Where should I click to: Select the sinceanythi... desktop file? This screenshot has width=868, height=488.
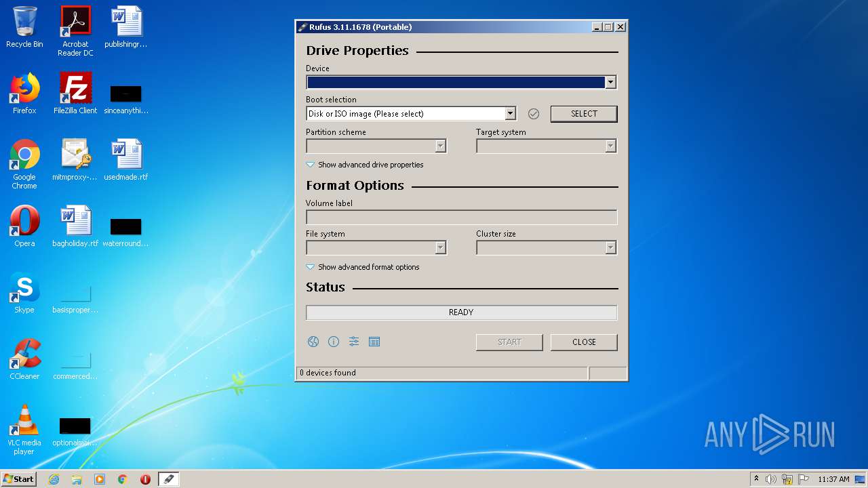point(126,100)
